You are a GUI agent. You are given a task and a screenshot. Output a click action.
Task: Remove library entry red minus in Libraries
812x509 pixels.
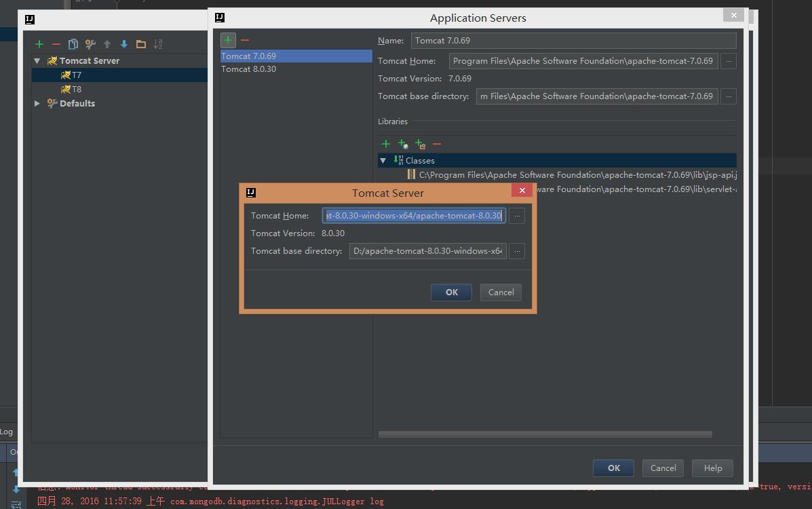click(437, 144)
